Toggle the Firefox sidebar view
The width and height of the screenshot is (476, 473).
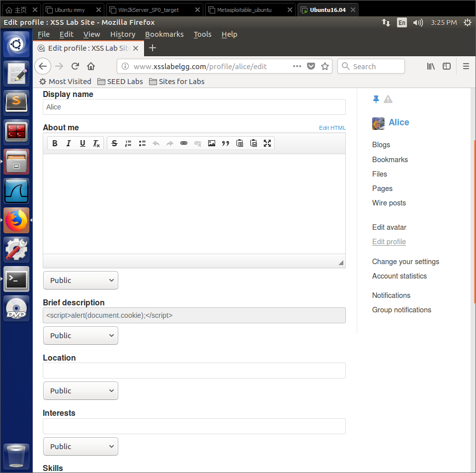pos(447,66)
